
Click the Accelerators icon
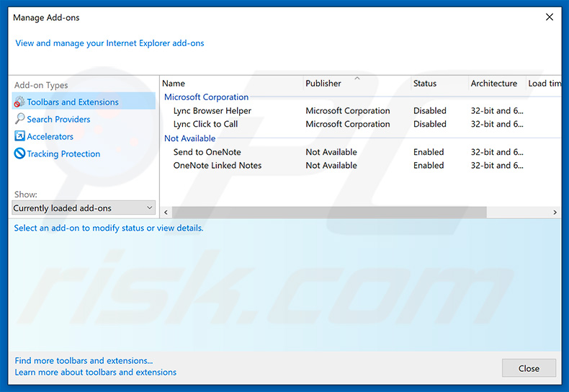pos(19,136)
